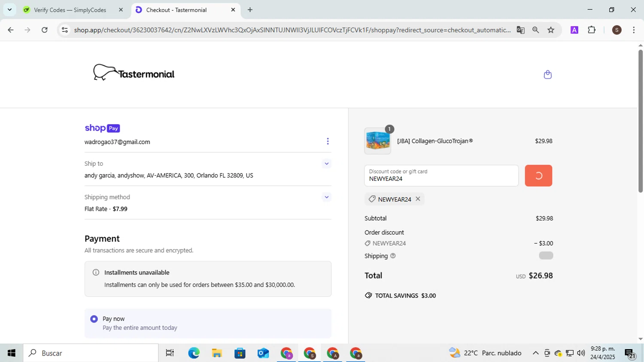Go back to the previous page
The height and width of the screenshot is (362, 644).
click(11, 30)
